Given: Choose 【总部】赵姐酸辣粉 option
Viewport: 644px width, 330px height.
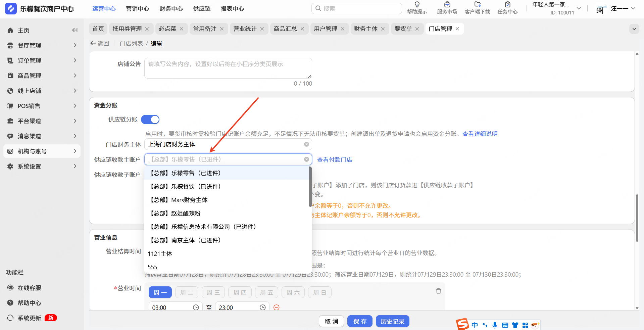Looking at the screenshot, I should 227,213.
